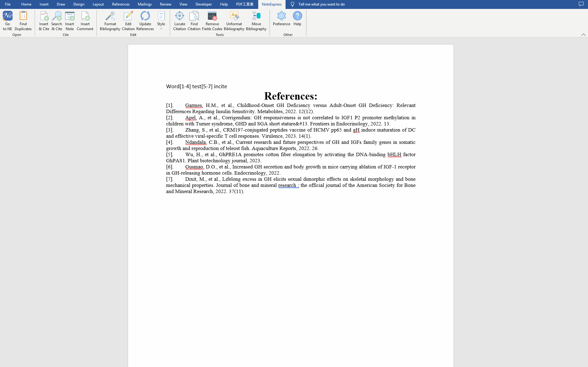Image resolution: width=588 pixels, height=367 pixels.
Task: Click bHLH in reference 5
Action: pos(394,154)
